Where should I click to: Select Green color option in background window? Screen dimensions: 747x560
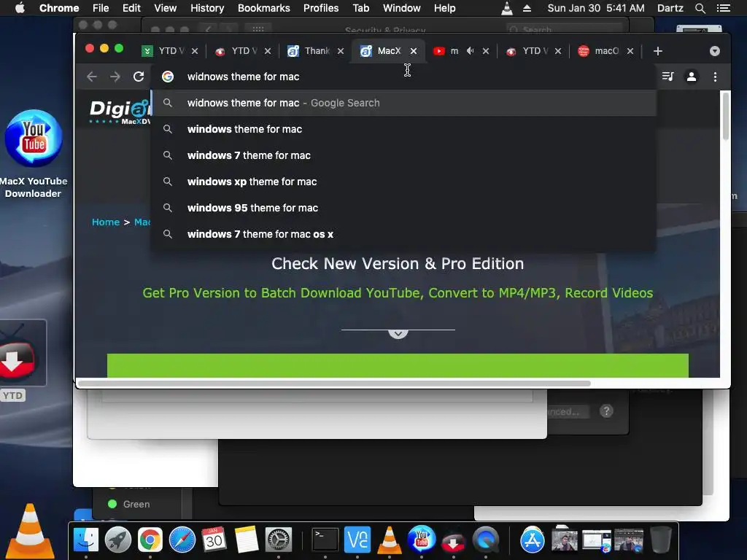click(129, 504)
